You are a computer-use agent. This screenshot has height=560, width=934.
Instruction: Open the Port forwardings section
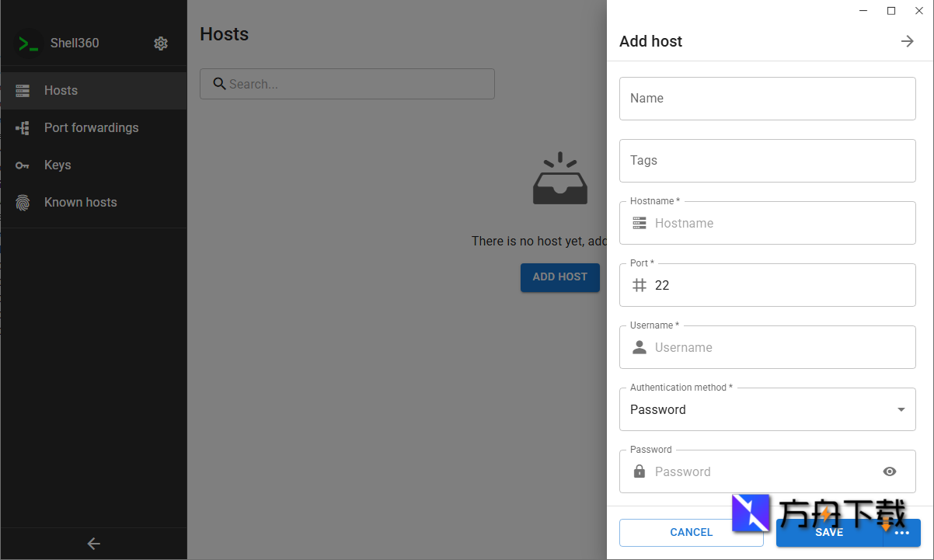pos(91,128)
